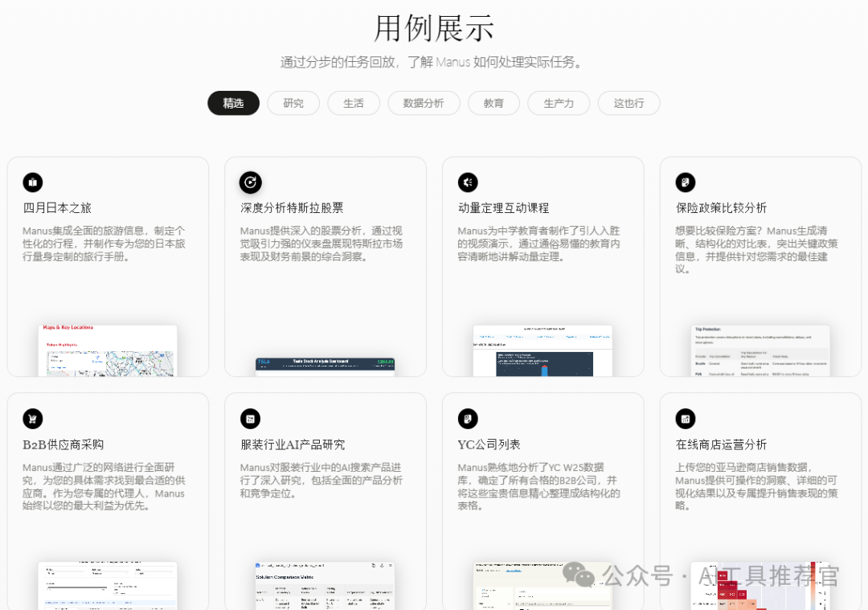Click the icon on 动量定理互动课程 card
The height and width of the screenshot is (610, 868).
point(468,182)
